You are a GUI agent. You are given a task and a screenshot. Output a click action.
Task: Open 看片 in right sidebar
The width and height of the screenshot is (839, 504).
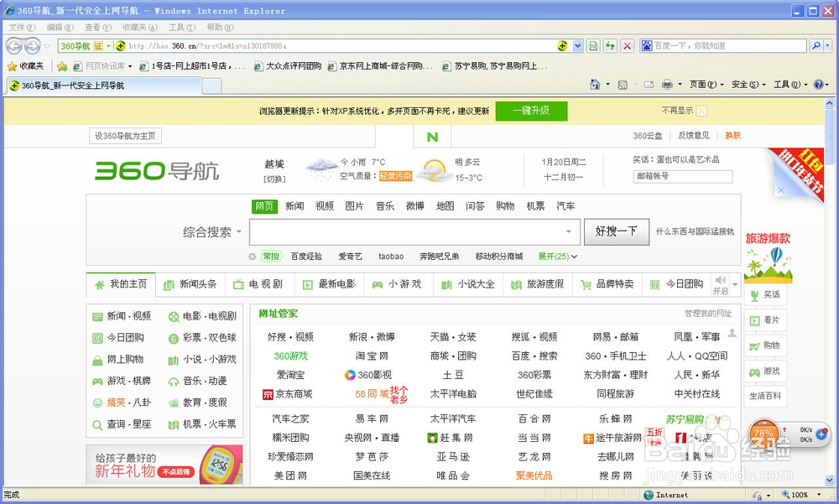pos(765,320)
